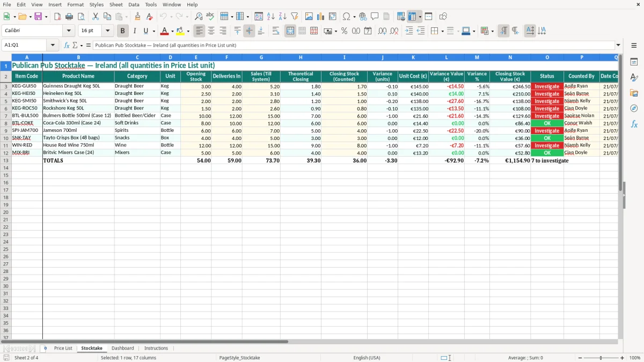
Task: Click the Clear Direct Formatting icon
Action: tap(149, 17)
